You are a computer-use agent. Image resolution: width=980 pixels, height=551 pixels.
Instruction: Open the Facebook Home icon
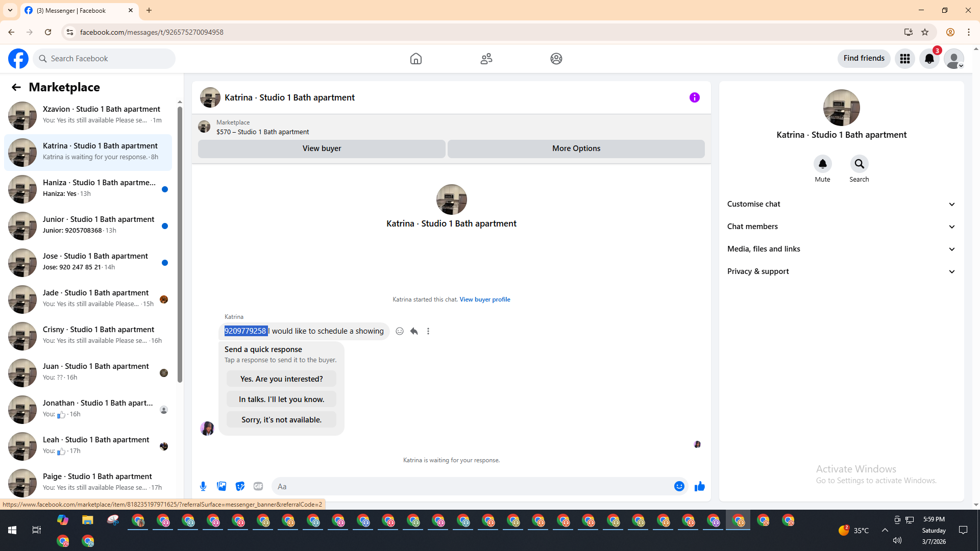pos(416,59)
